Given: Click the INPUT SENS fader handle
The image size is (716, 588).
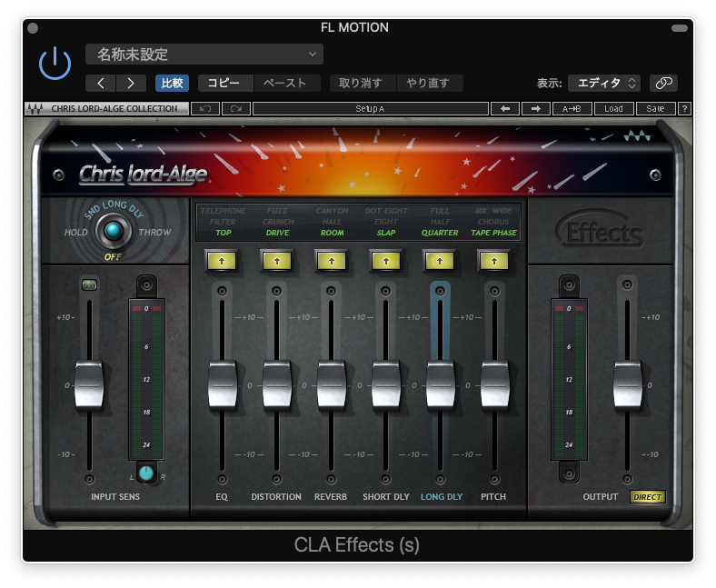Looking at the screenshot, I should [x=89, y=384].
